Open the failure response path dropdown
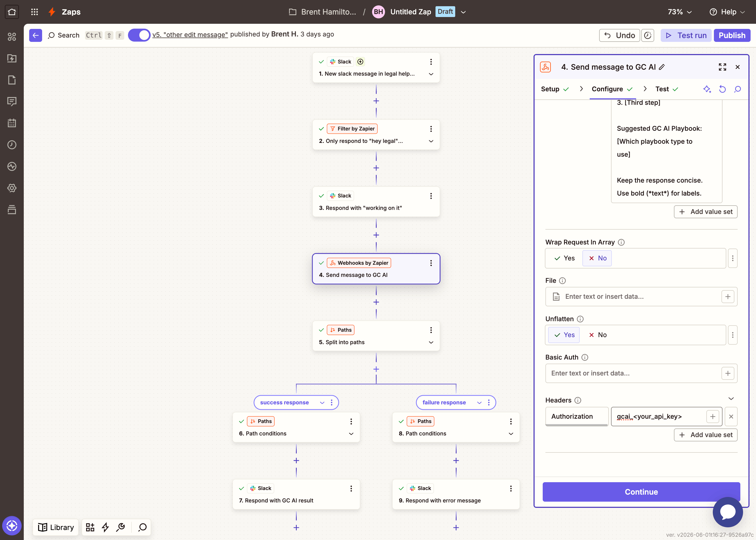The width and height of the screenshot is (756, 540). tap(479, 403)
